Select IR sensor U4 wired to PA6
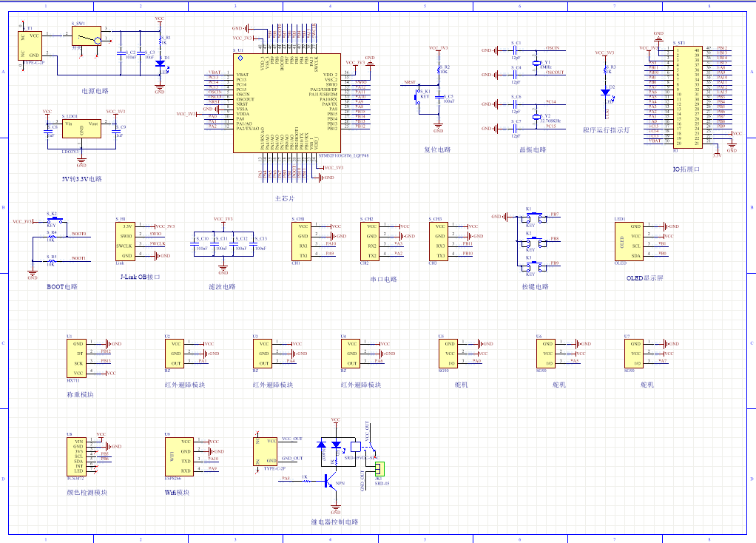 351,354
